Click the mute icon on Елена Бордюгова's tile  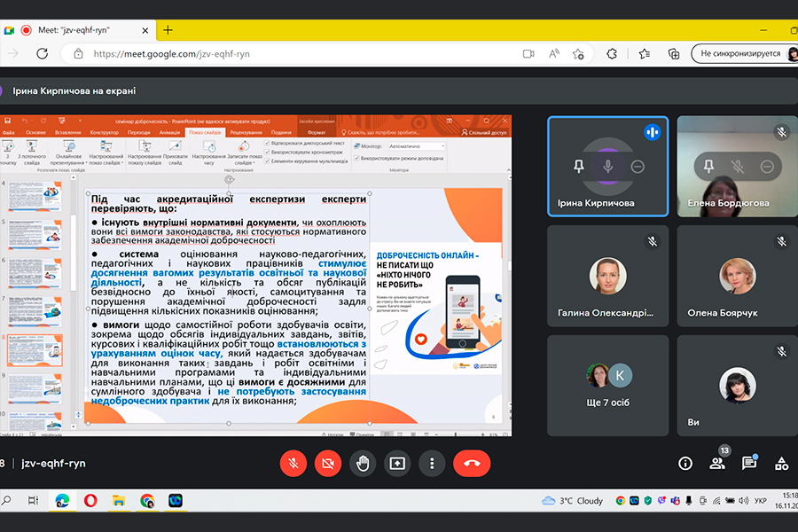point(738,167)
